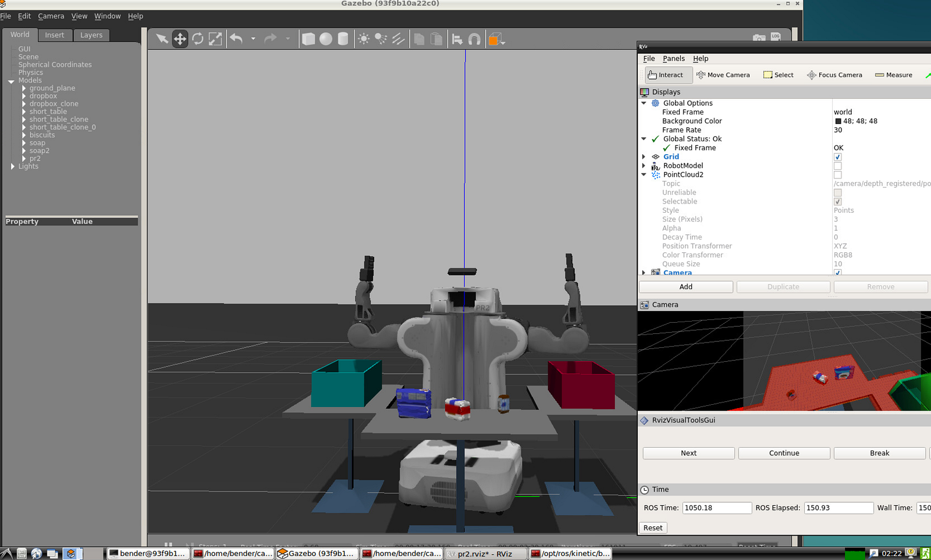Open the Panels menu in RViz
This screenshot has height=560, width=931.
(674, 59)
